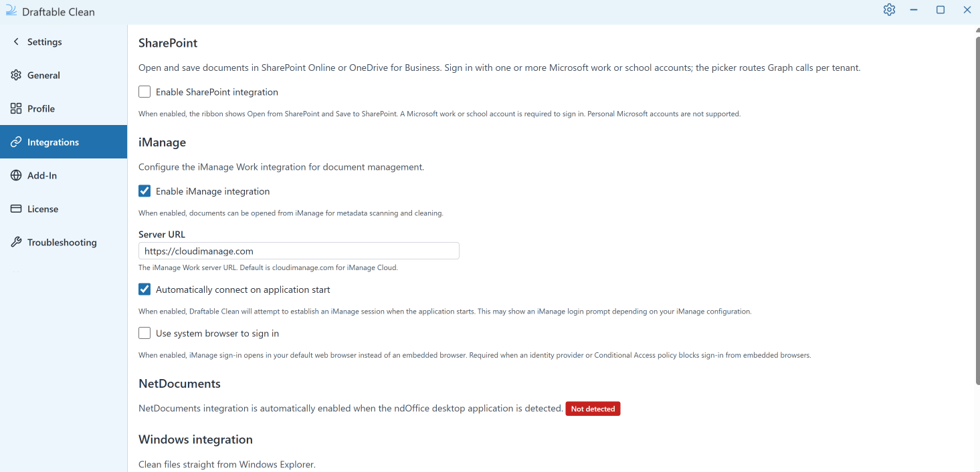This screenshot has height=472, width=980.
Task: Enable SharePoint integration checkbox
Action: click(x=144, y=92)
